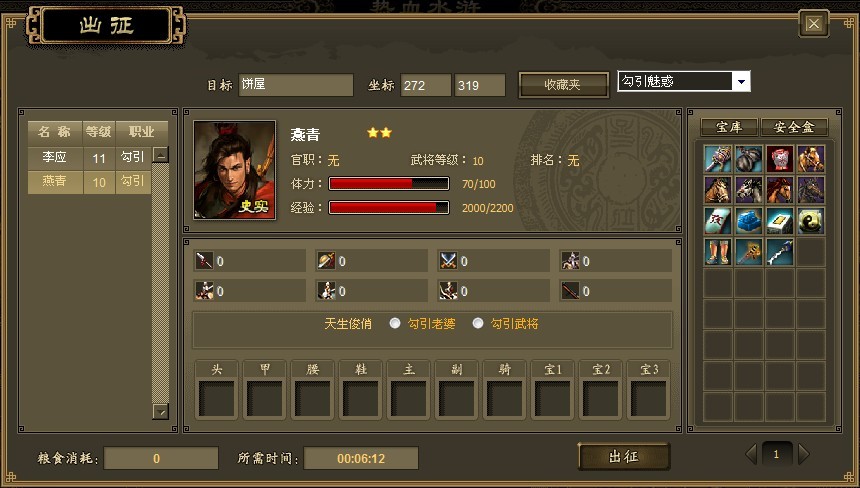Switch to the 安全盒 tab
860x488 pixels.
tap(794, 127)
